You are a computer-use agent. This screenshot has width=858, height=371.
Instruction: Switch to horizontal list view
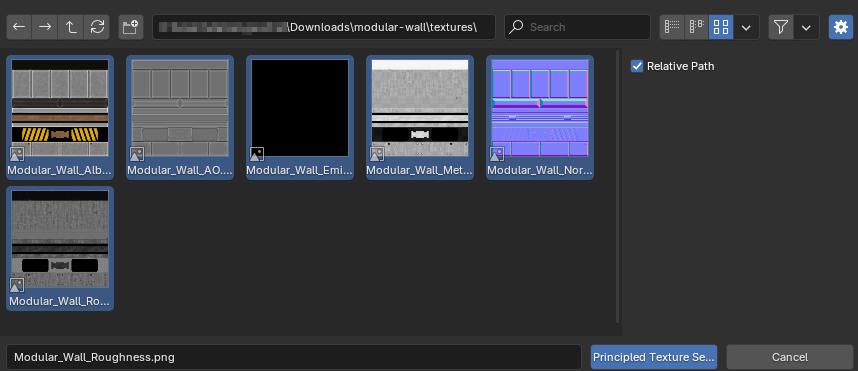coord(697,27)
